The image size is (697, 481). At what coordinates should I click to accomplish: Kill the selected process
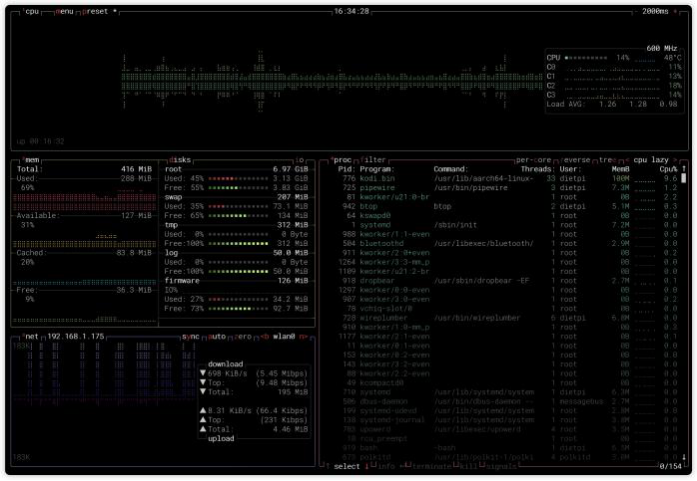click(x=469, y=466)
